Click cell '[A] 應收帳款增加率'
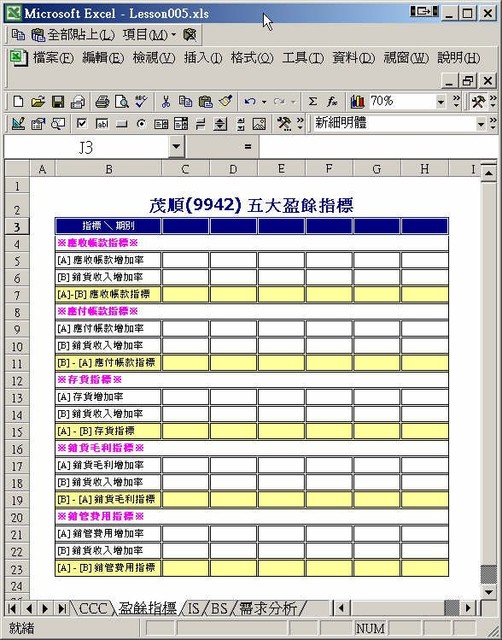 (108, 260)
